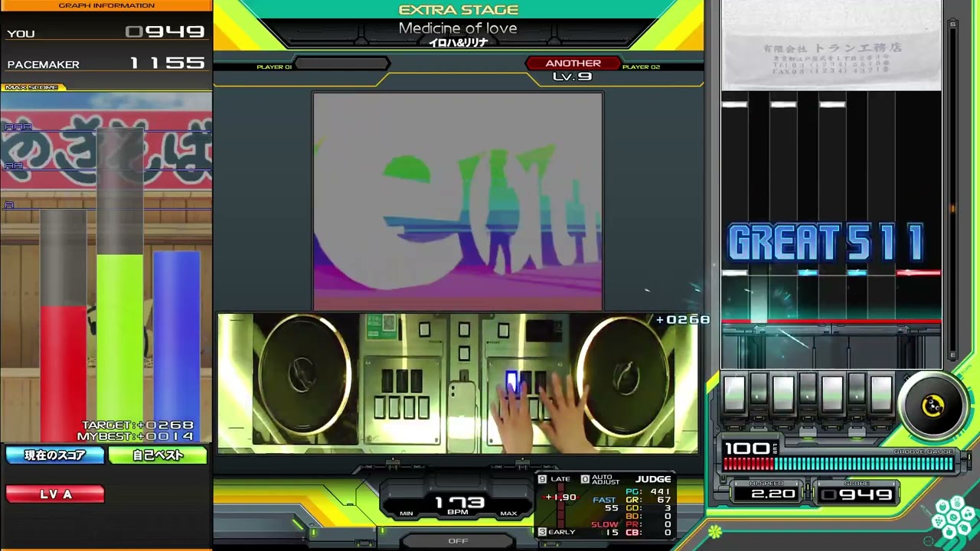The height and width of the screenshot is (551, 980).
Task: Click the Lv.9 level text
Action: pos(572,77)
